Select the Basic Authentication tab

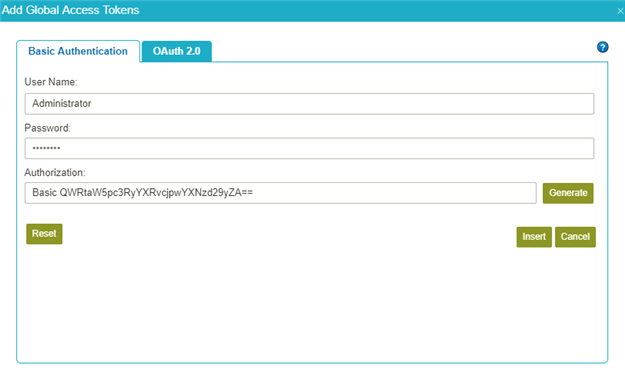[x=78, y=51]
